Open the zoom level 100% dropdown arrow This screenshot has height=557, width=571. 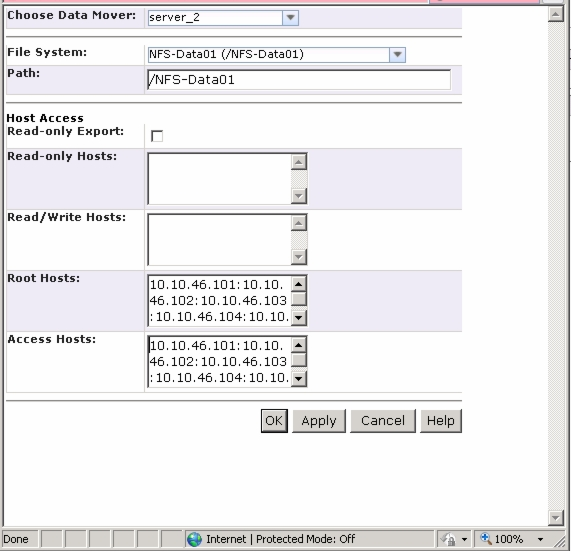[540, 539]
